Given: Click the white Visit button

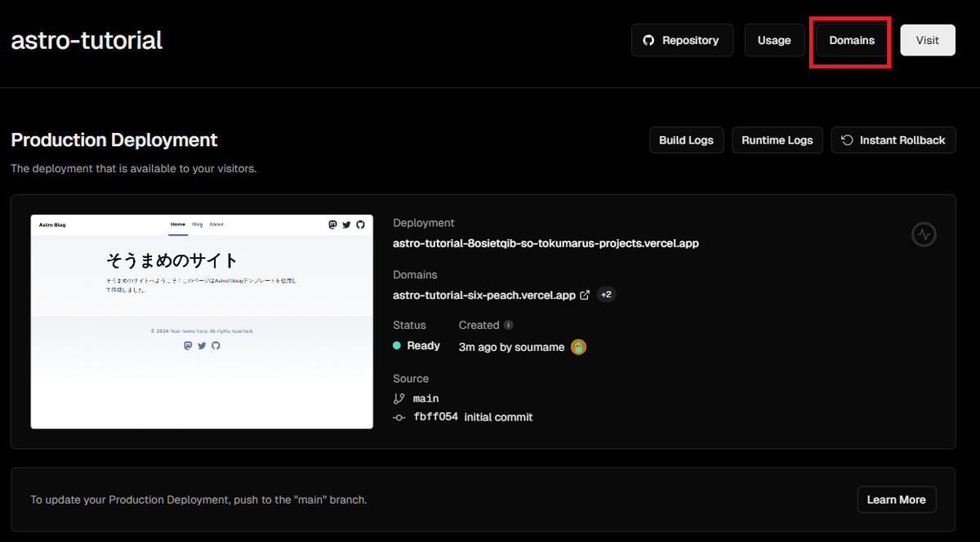Looking at the screenshot, I should coord(928,40).
